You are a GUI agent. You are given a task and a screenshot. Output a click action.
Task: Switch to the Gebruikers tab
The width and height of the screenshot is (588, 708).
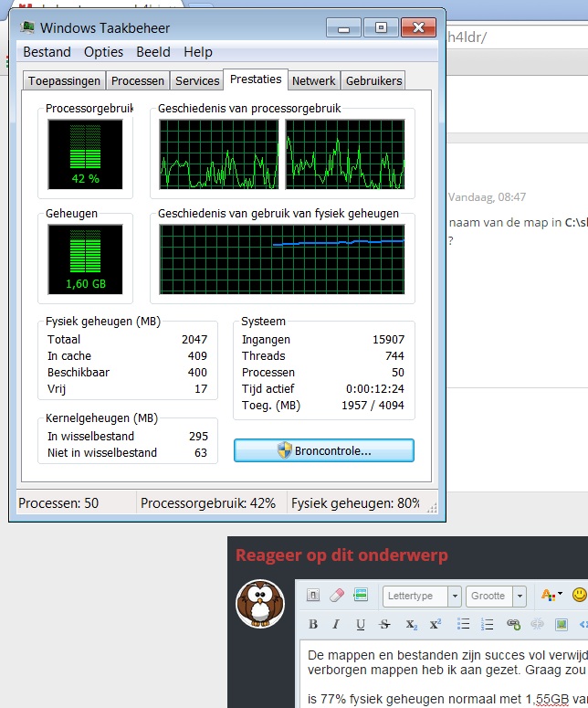(373, 80)
